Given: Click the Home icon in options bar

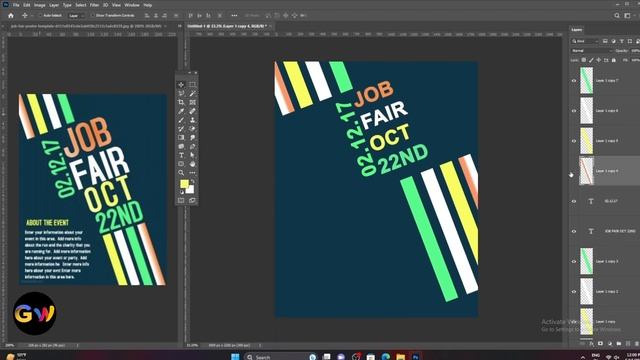Looking at the screenshot, I should [11, 16].
